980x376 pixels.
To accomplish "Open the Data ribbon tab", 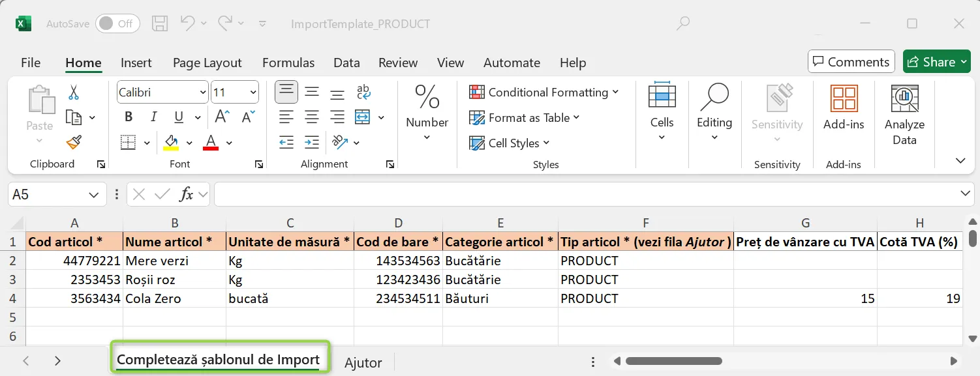I will (346, 63).
